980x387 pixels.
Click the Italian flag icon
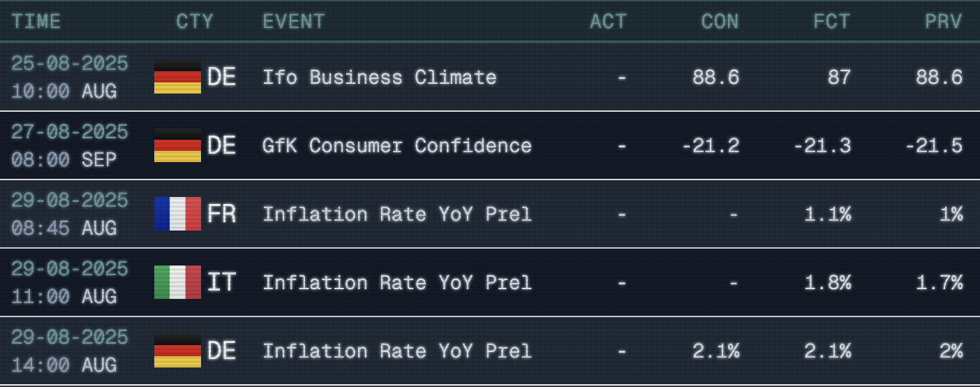[x=177, y=282]
